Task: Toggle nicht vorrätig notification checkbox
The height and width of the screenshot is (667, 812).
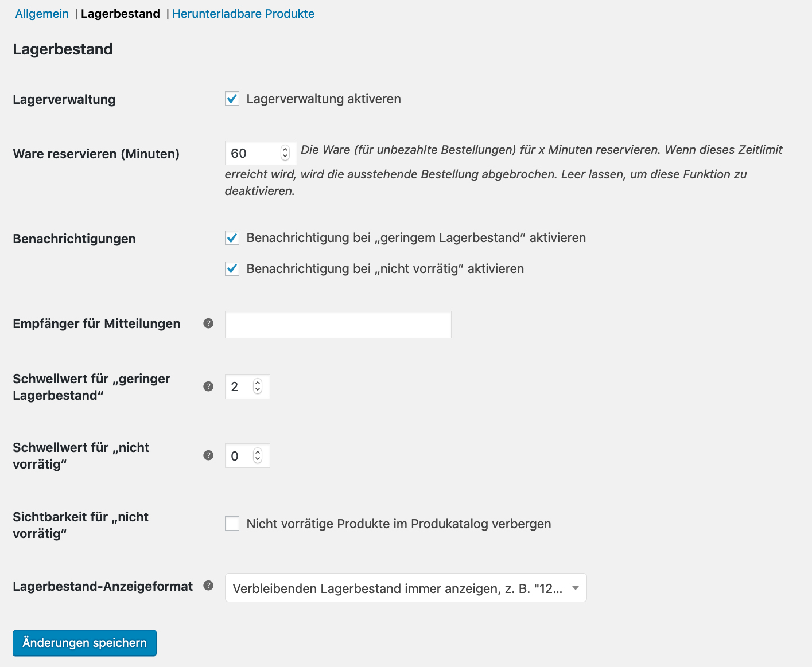Action: [232, 268]
